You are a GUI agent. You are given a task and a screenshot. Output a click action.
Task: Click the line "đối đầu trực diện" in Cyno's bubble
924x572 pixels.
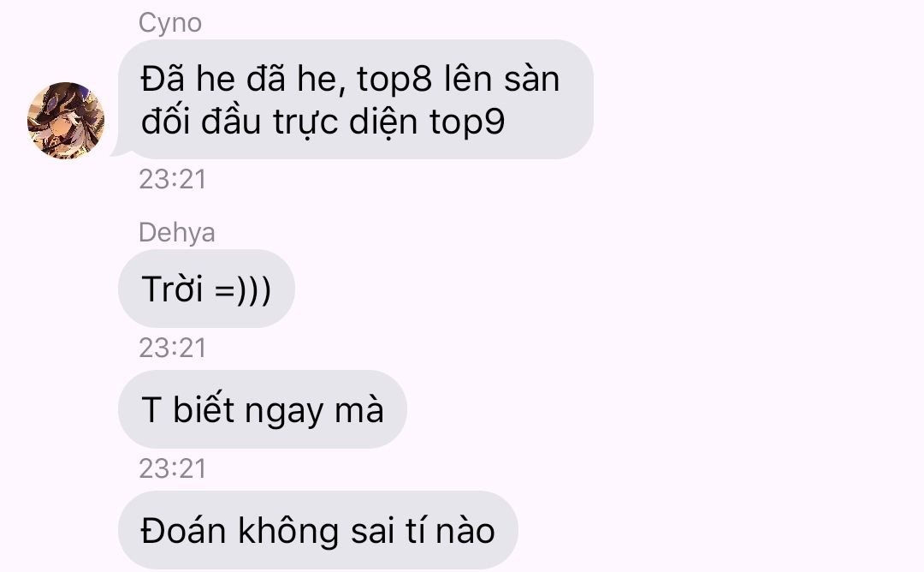coord(280,122)
